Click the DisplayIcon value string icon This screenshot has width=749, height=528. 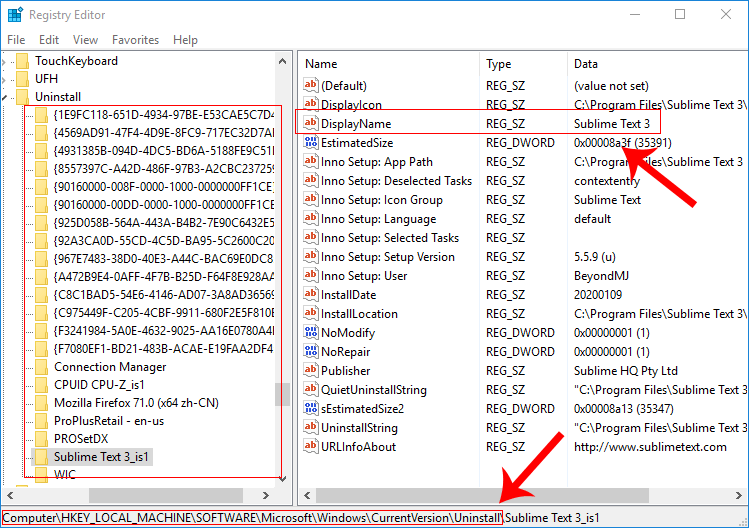[310, 104]
